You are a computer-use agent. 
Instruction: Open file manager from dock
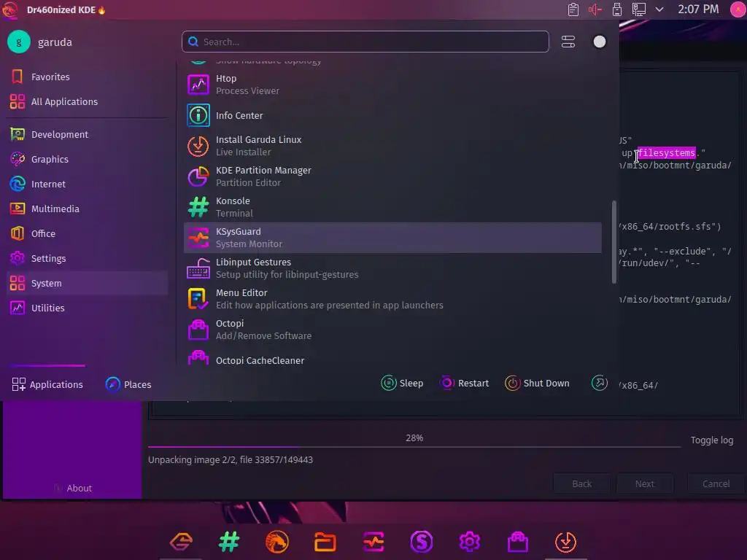pyautogui.click(x=325, y=542)
